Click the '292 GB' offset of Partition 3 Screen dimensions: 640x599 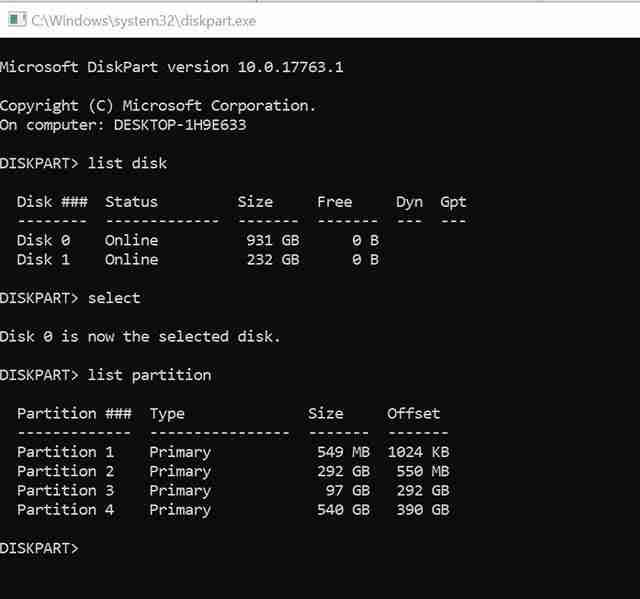pyautogui.click(x=423, y=490)
